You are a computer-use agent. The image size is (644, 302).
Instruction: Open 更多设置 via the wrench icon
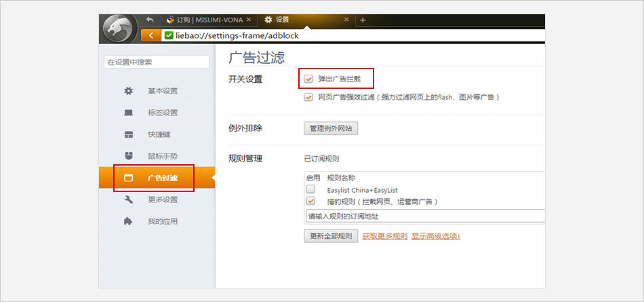point(129,200)
